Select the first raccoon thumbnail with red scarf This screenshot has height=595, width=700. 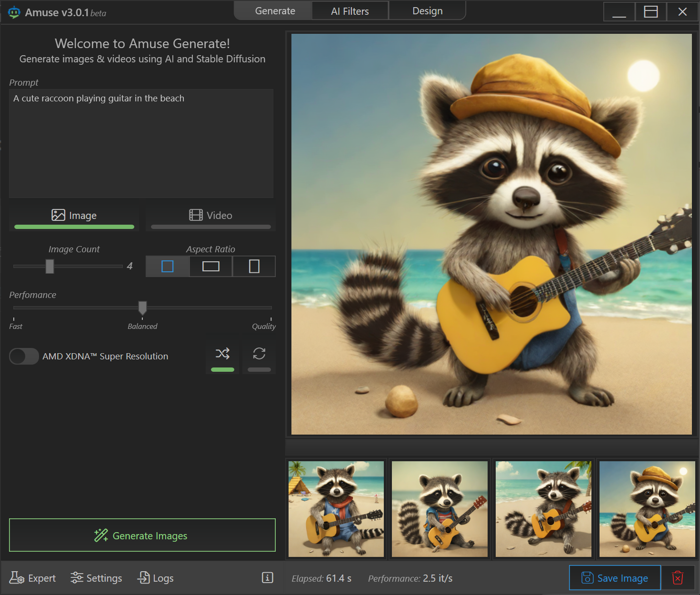336,509
